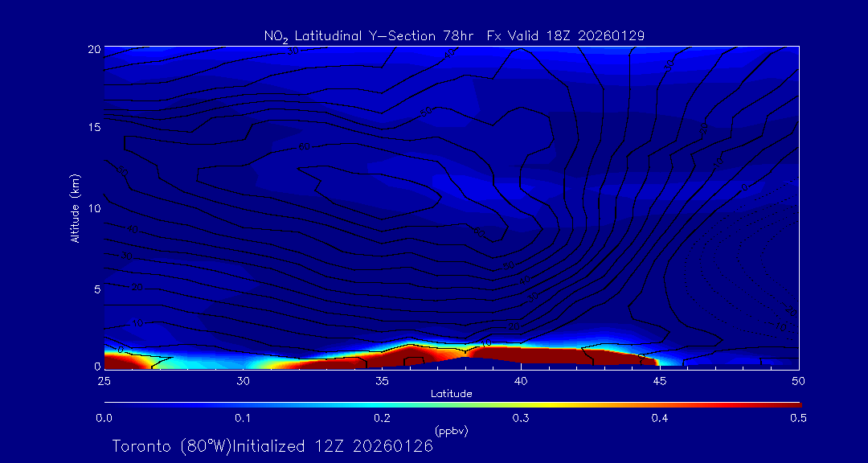Select the 0.3 colorbar tick label
The height and width of the screenshot is (463, 868).
[x=521, y=418]
